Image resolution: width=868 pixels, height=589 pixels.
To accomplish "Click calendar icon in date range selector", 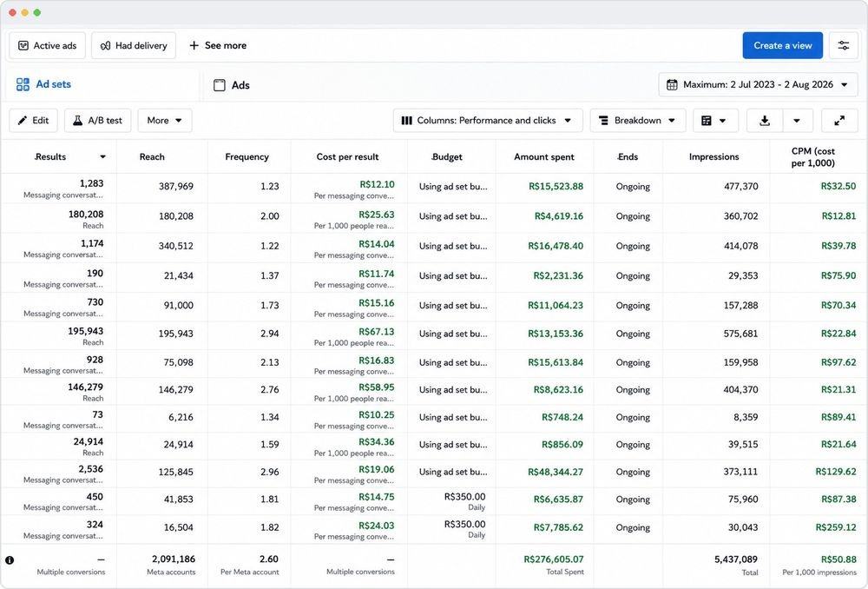I will pos(672,85).
